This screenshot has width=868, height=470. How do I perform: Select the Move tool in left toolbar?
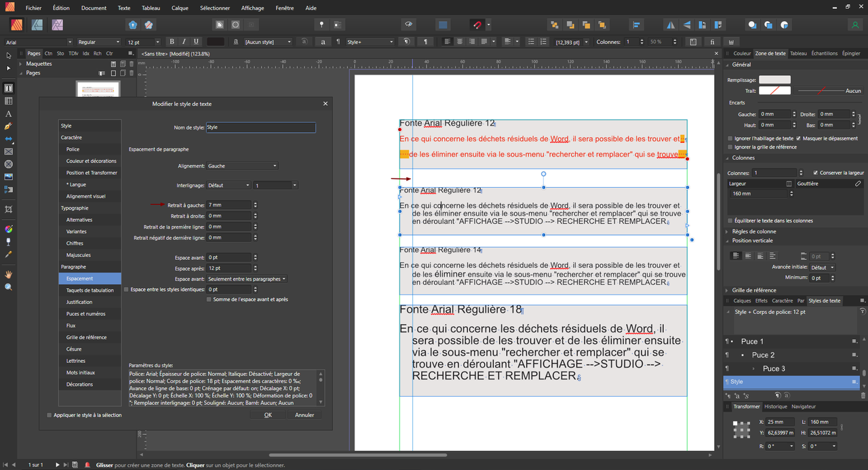click(x=8, y=56)
